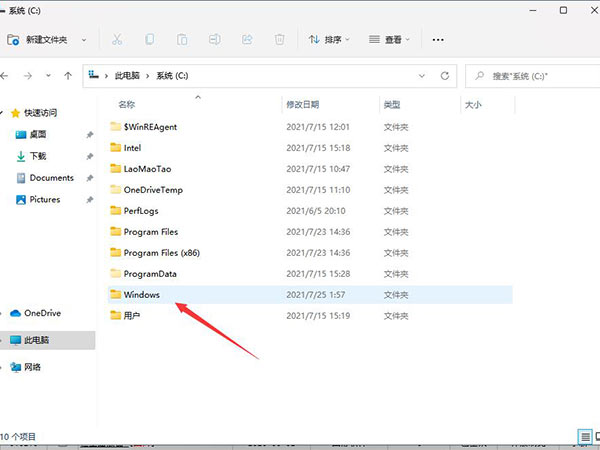Click the 名称 column header
Image resolution: width=600 pixels, height=450 pixels.
point(126,104)
